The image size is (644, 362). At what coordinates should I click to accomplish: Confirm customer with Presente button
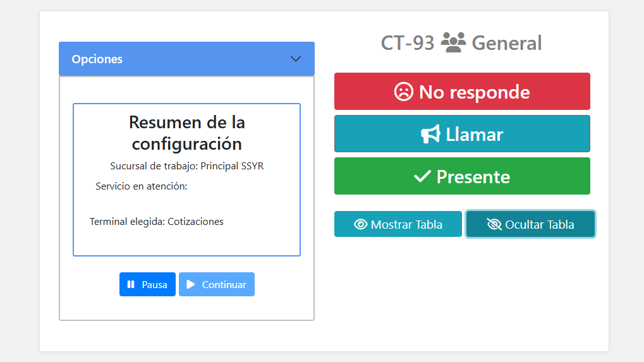tap(462, 176)
